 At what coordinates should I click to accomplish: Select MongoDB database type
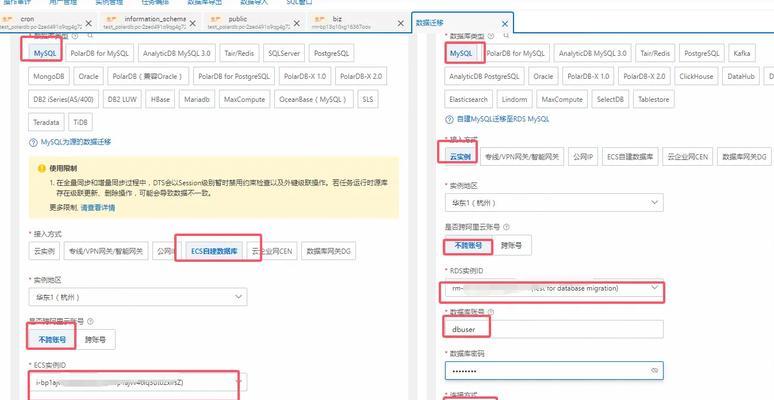[49, 77]
